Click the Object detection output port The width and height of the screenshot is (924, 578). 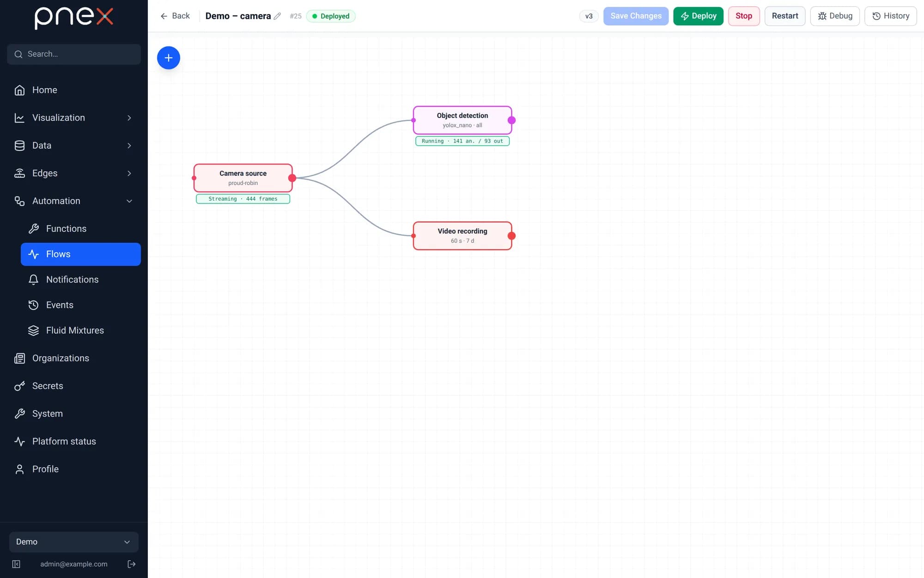point(511,120)
